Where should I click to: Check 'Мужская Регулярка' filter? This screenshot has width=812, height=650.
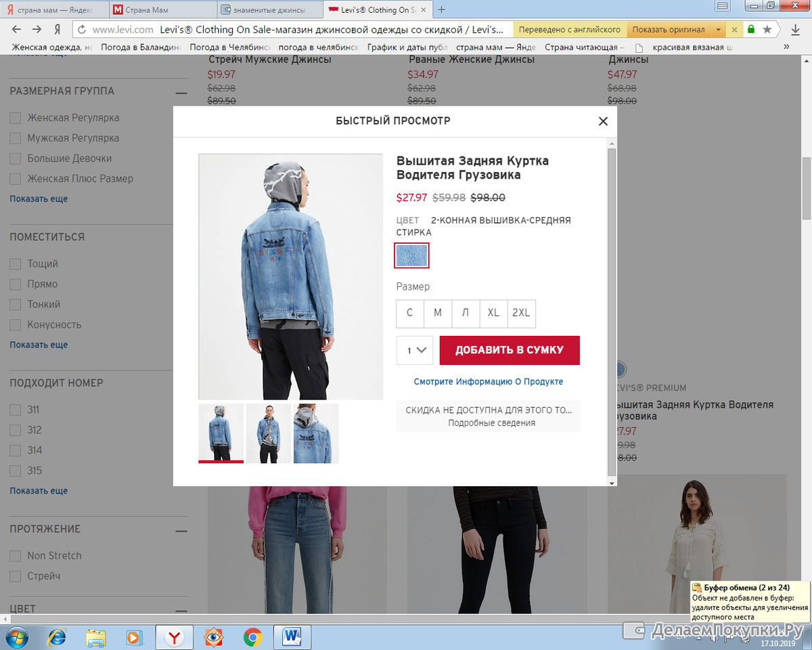[x=15, y=138]
